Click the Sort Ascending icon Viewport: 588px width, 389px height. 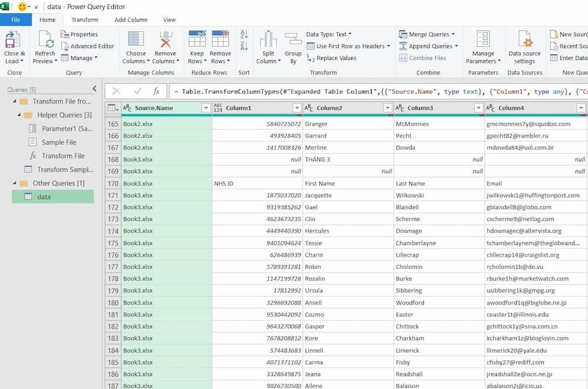coord(244,35)
